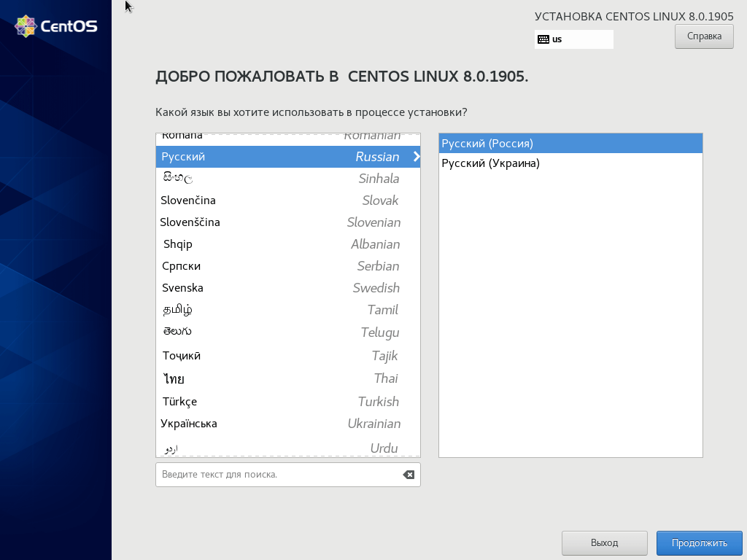Choose Slovenčina Slovak language
Screen dimensions: 747x560
(x=287, y=201)
